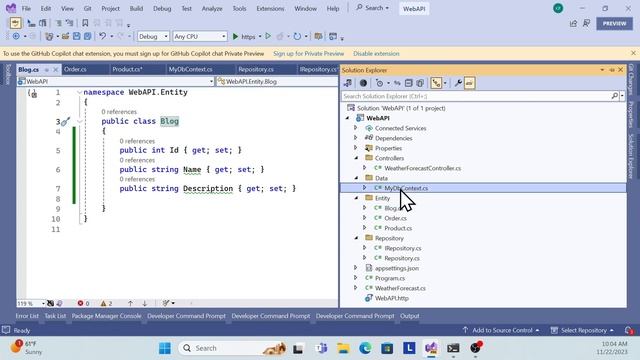Viewport: 640px width, 360px height.
Task: Open the WebAPI.Entity.Blog type dropdown
Action: point(277,82)
